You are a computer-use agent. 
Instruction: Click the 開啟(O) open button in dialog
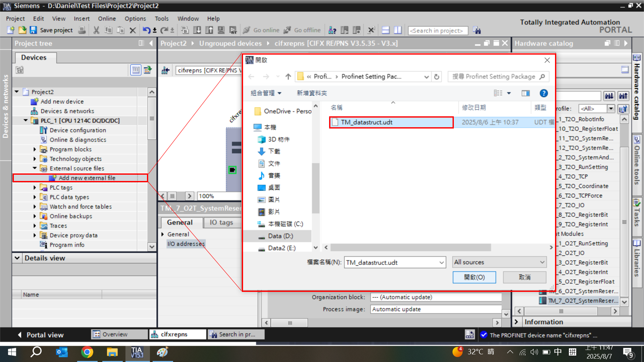click(474, 277)
